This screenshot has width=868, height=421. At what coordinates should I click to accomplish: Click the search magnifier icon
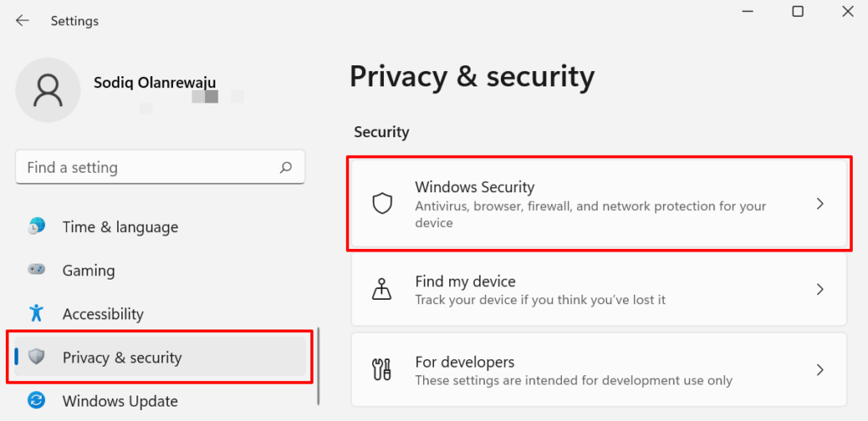[287, 168]
